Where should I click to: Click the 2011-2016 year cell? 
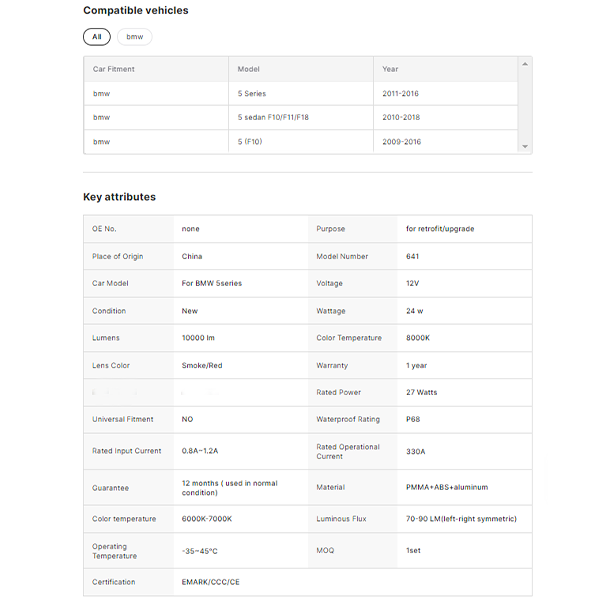tap(400, 93)
